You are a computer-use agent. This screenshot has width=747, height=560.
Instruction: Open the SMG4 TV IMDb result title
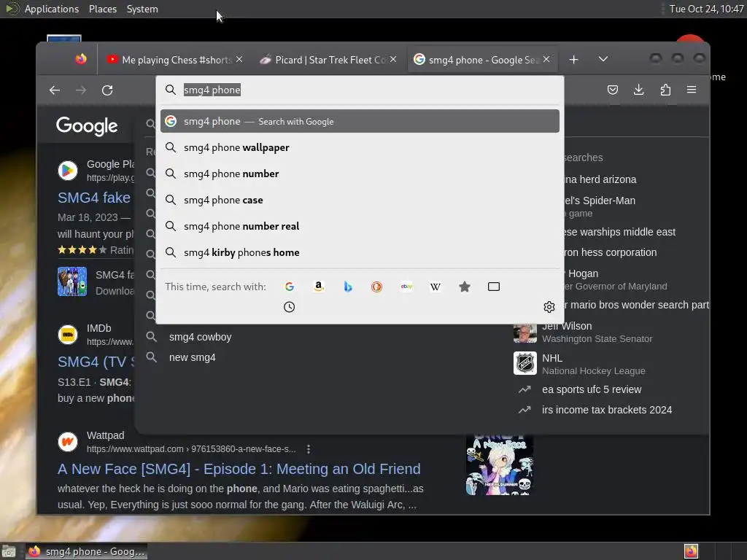point(96,362)
